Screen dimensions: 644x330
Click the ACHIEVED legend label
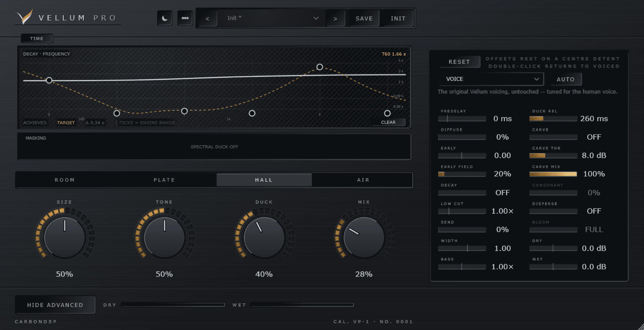35,123
